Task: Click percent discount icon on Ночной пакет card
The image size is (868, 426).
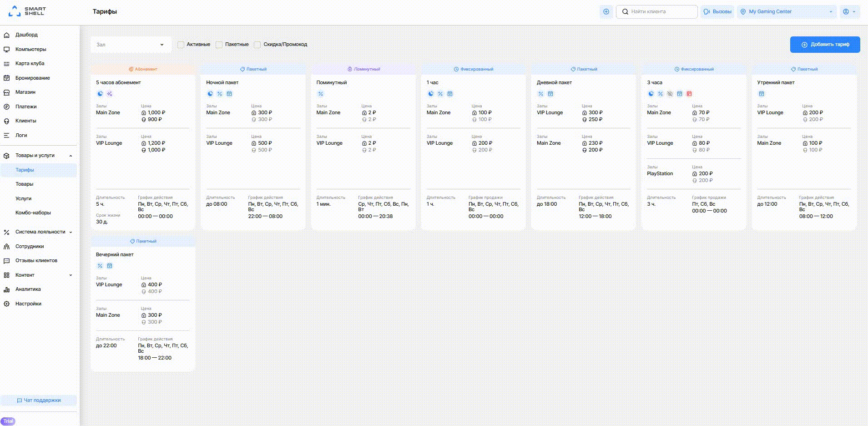Action: pyautogui.click(x=220, y=94)
